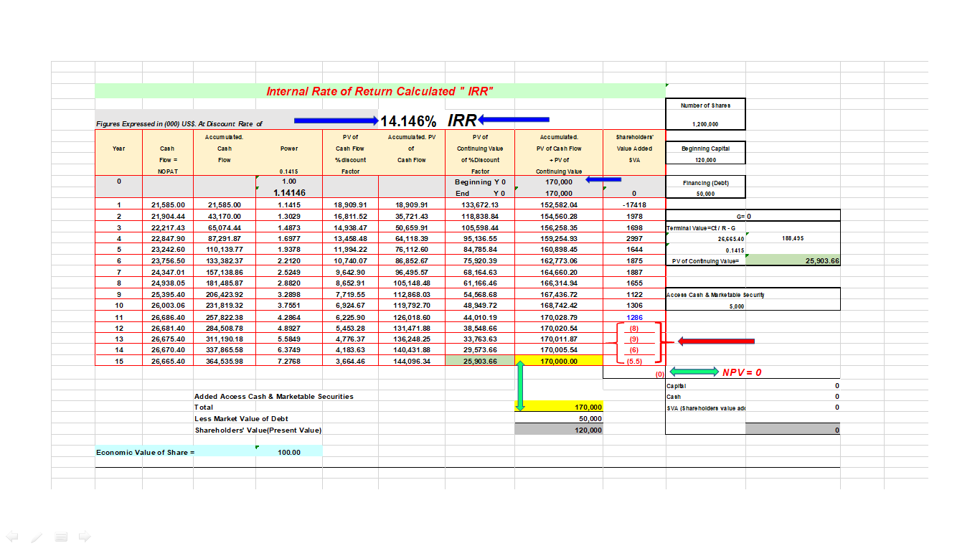The width and height of the screenshot is (980, 551).
Task: Click the 'Beginning Capital' label
Action: pos(706,149)
